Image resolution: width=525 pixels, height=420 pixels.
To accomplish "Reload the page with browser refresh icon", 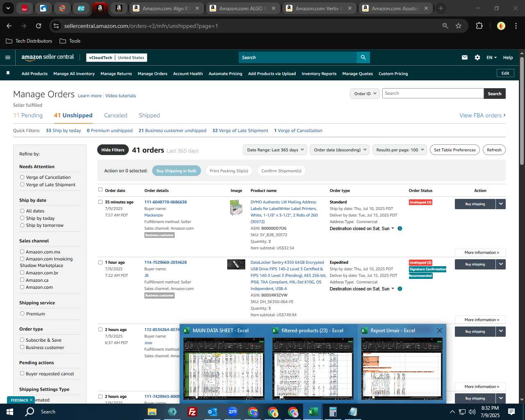I will pyautogui.click(x=39, y=26).
